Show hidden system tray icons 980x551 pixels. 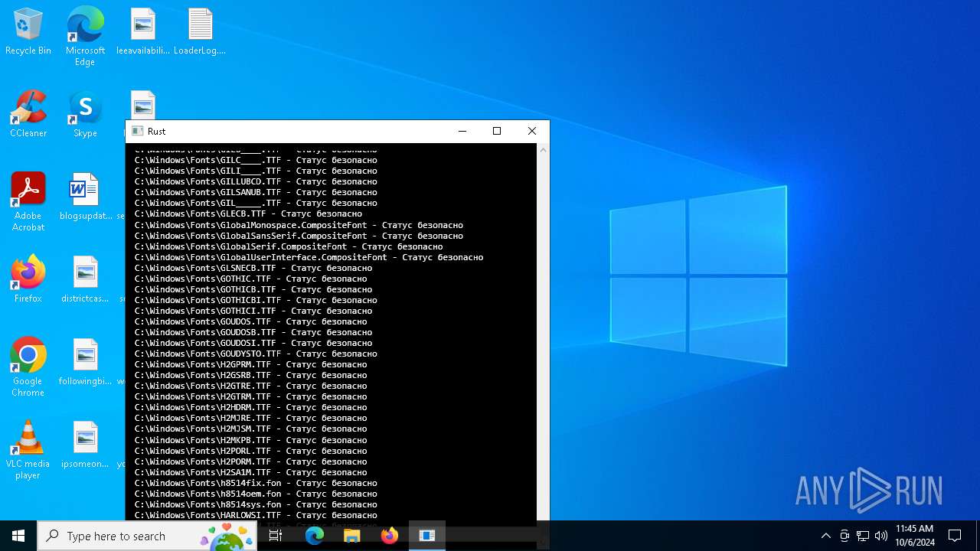tap(825, 536)
